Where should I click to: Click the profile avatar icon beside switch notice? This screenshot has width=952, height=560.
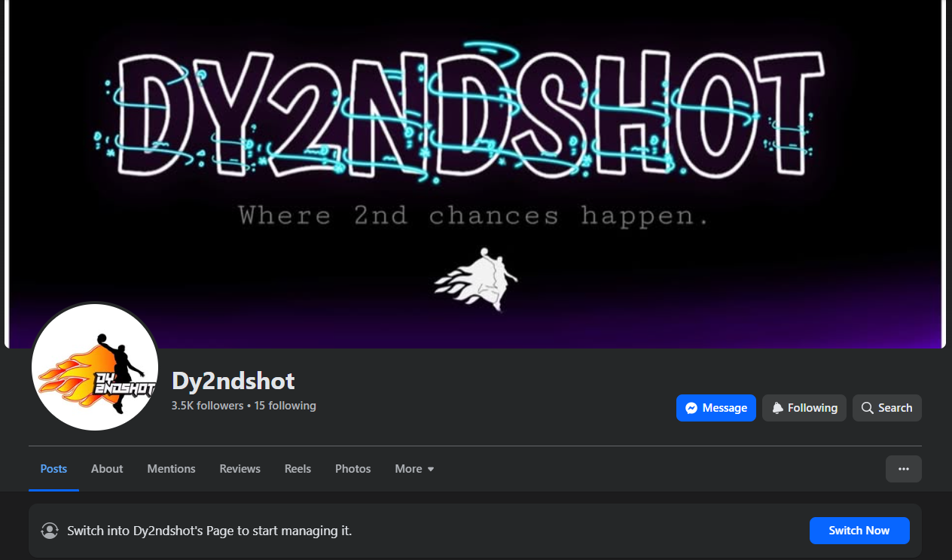pyautogui.click(x=50, y=531)
